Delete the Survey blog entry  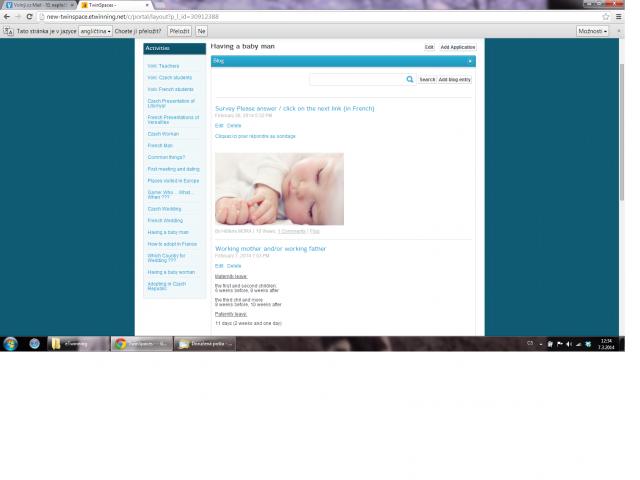click(x=234, y=126)
